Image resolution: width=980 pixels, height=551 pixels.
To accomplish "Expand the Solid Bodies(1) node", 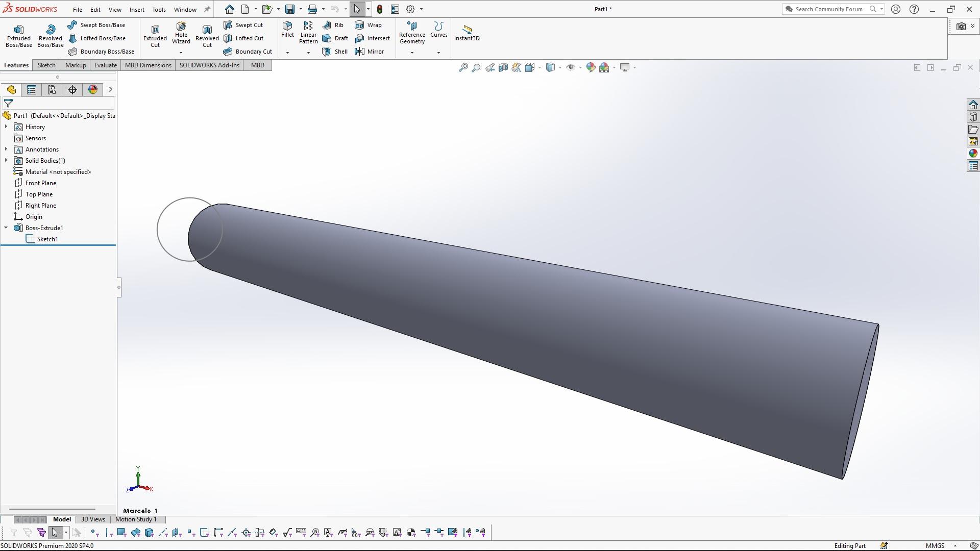I will (6, 161).
